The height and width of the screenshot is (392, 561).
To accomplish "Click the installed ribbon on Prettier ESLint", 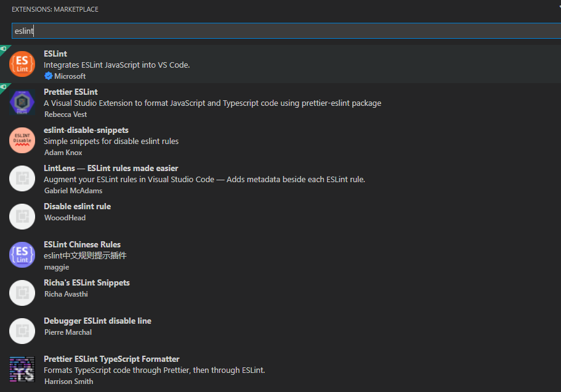I will coord(3,88).
